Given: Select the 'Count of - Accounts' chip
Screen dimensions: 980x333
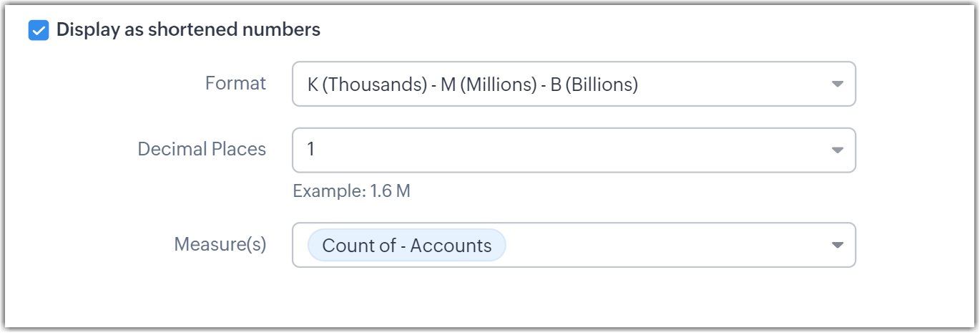Looking at the screenshot, I should 406,246.
